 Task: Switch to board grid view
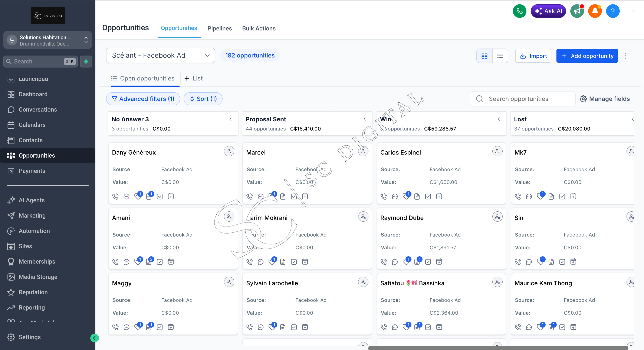tap(484, 56)
